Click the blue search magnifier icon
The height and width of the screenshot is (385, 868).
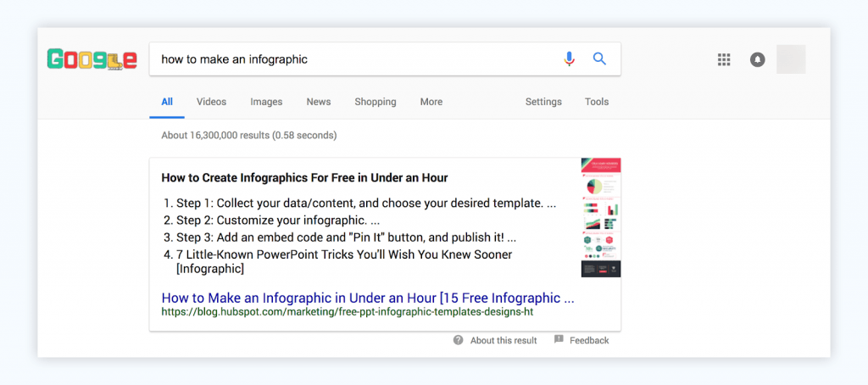(x=599, y=59)
